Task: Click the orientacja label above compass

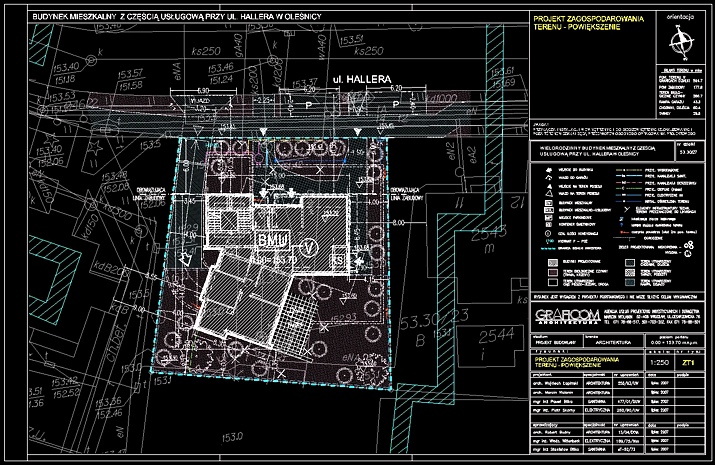Action: coord(683,17)
